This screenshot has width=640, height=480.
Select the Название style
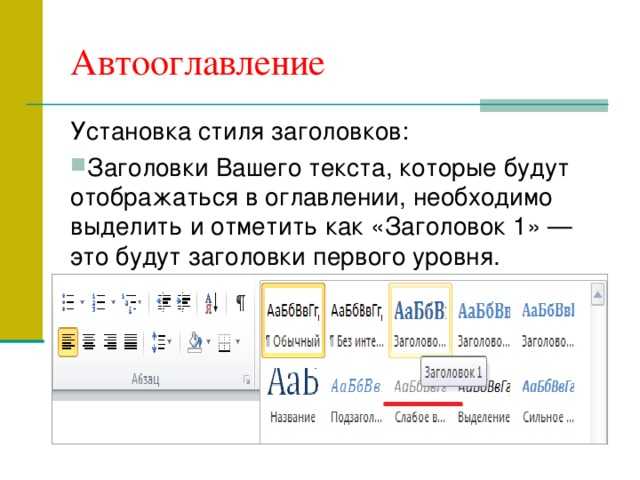coord(293,396)
